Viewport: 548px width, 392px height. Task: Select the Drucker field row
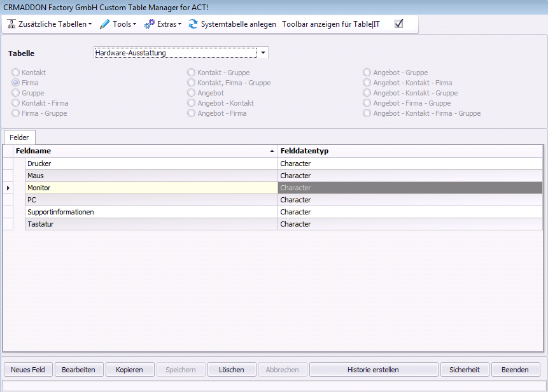pos(151,164)
